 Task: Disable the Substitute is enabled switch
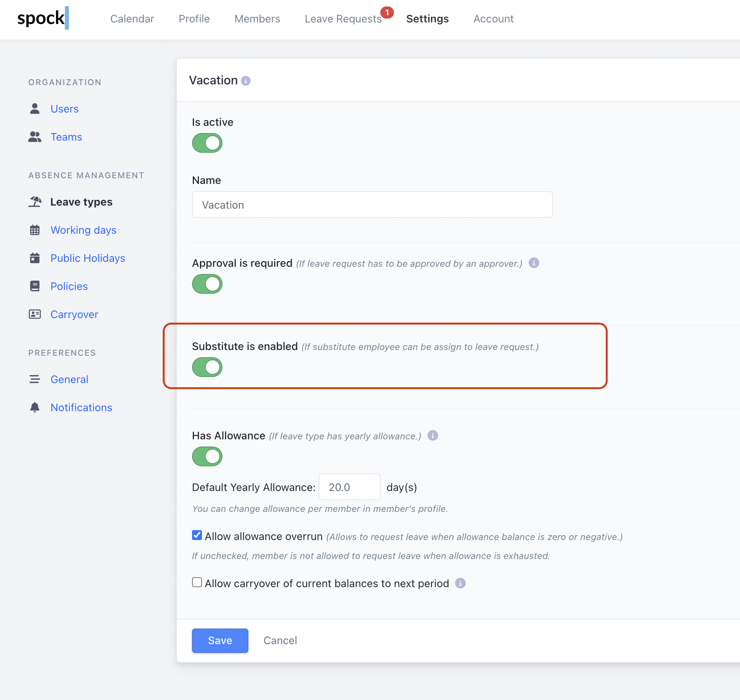pyautogui.click(x=207, y=367)
